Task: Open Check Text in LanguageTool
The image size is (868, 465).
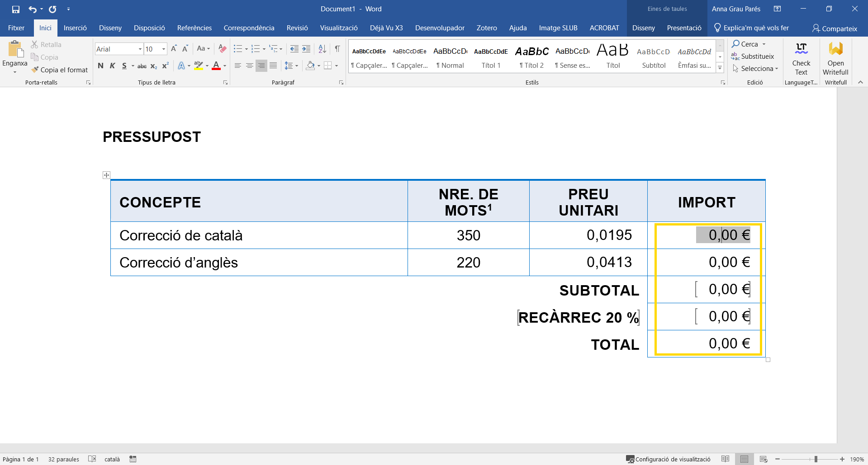Action: click(x=801, y=59)
